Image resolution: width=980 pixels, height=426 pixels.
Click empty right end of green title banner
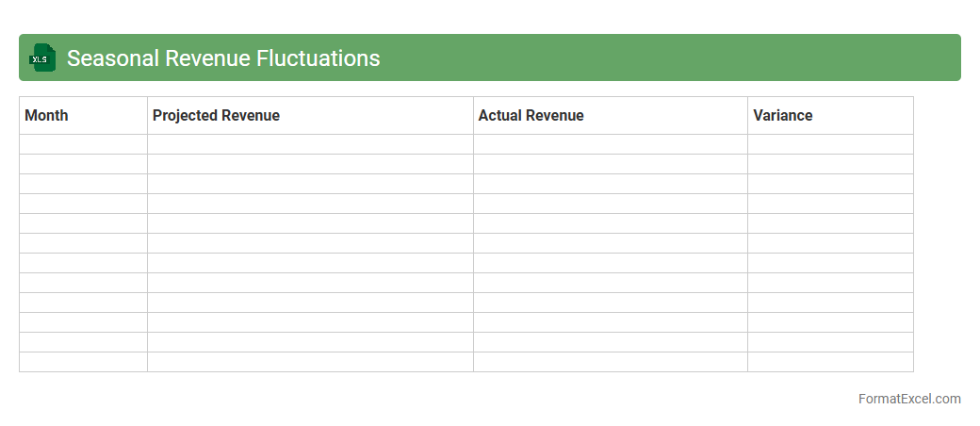[848, 57]
